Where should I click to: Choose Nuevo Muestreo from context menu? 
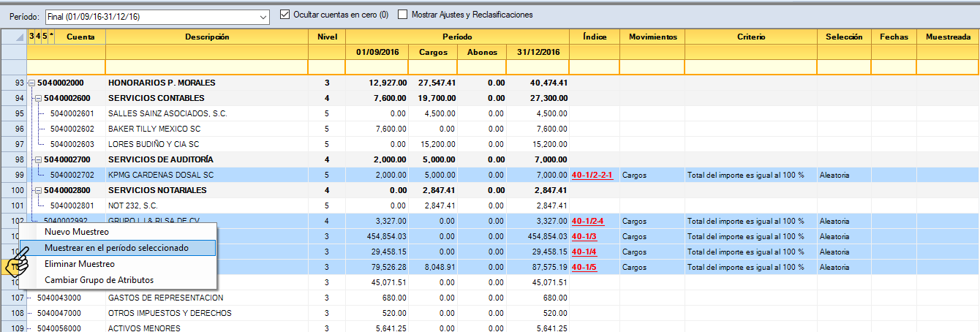click(77, 232)
